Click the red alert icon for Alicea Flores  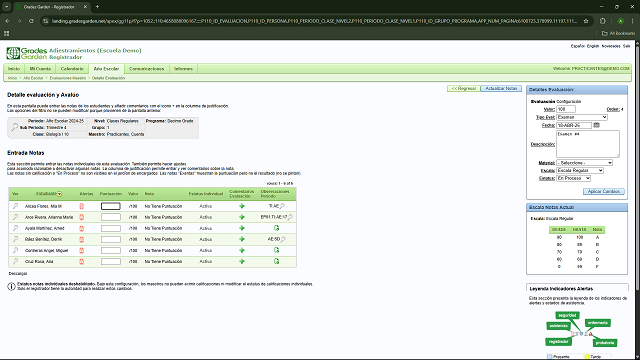pos(82,206)
